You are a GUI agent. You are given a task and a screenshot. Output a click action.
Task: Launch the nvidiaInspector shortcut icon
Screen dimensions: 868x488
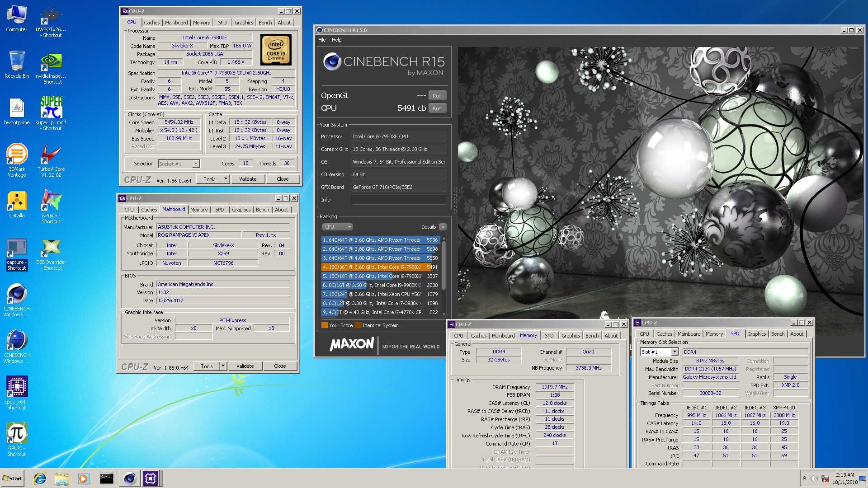(51, 68)
